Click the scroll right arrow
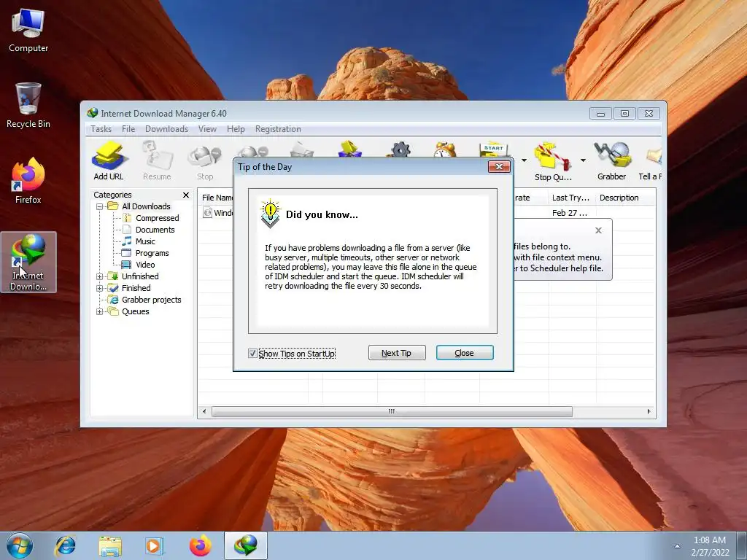The width and height of the screenshot is (747, 560). coord(649,411)
